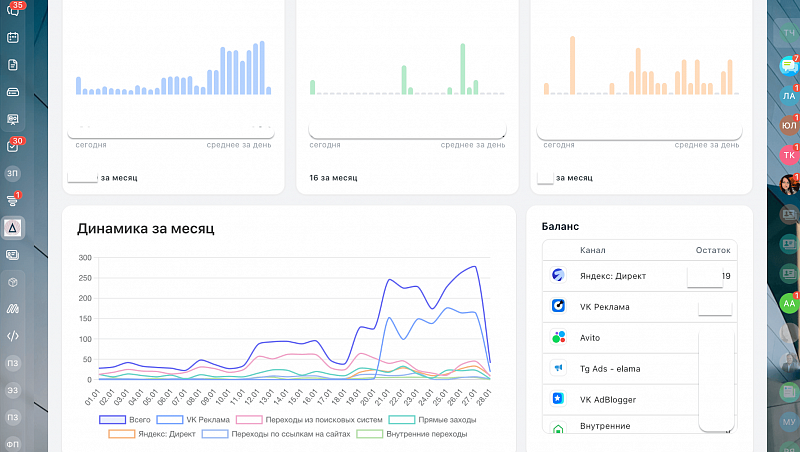Click the Яндекс: Директ channel icon
The image size is (800, 452).
[x=558, y=275]
